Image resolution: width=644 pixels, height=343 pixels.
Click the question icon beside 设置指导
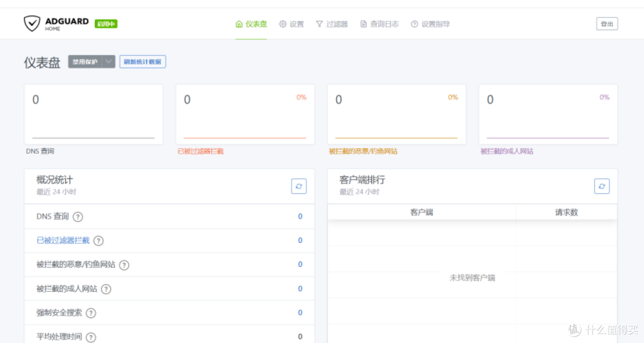click(x=414, y=24)
